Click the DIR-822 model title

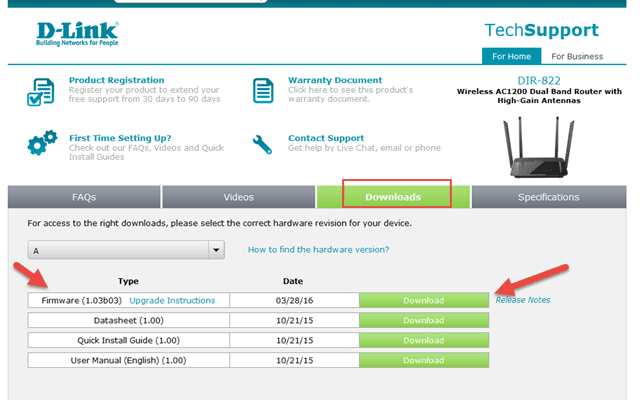coord(539,80)
